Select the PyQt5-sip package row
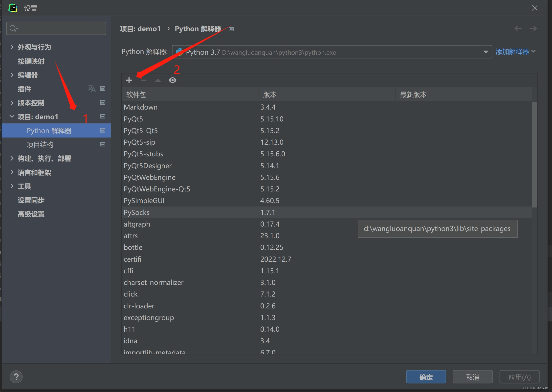This screenshot has height=392, width=552. pos(327,142)
